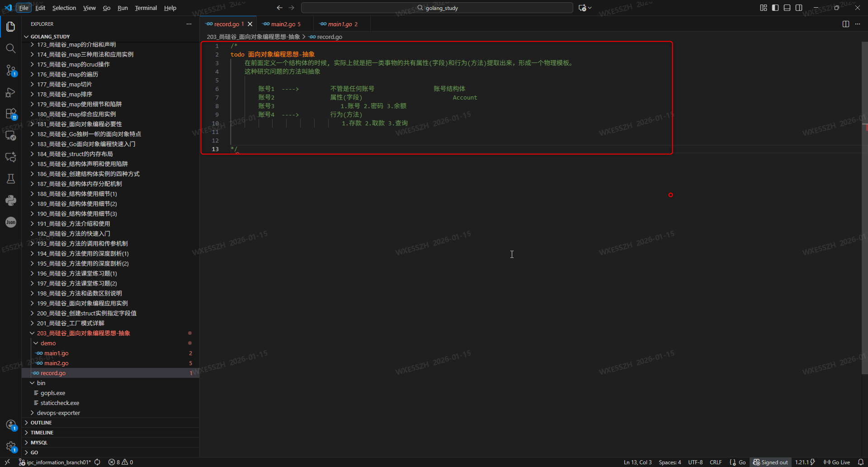
Task: Open the Explorer view in the activity bar
Action: (x=11, y=27)
